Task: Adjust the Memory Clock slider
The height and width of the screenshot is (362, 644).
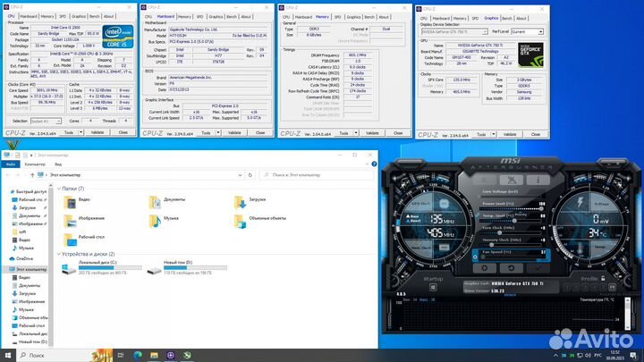Action: pyautogui.click(x=512, y=245)
